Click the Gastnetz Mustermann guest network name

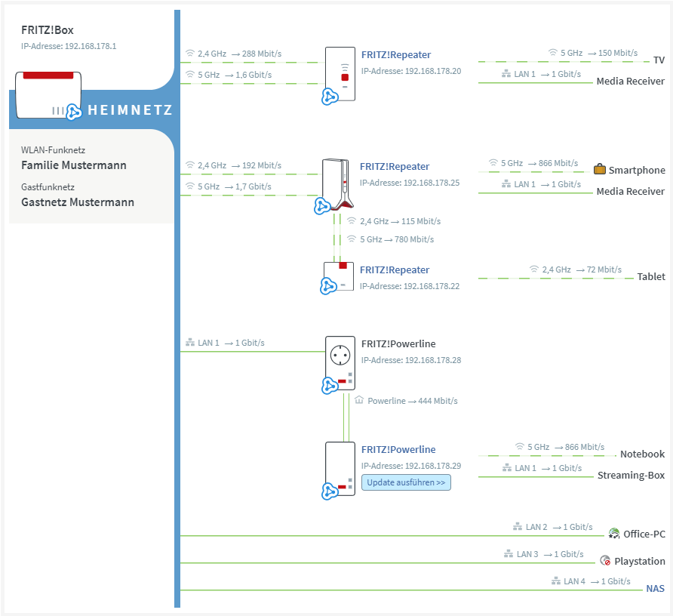coord(78,202)
